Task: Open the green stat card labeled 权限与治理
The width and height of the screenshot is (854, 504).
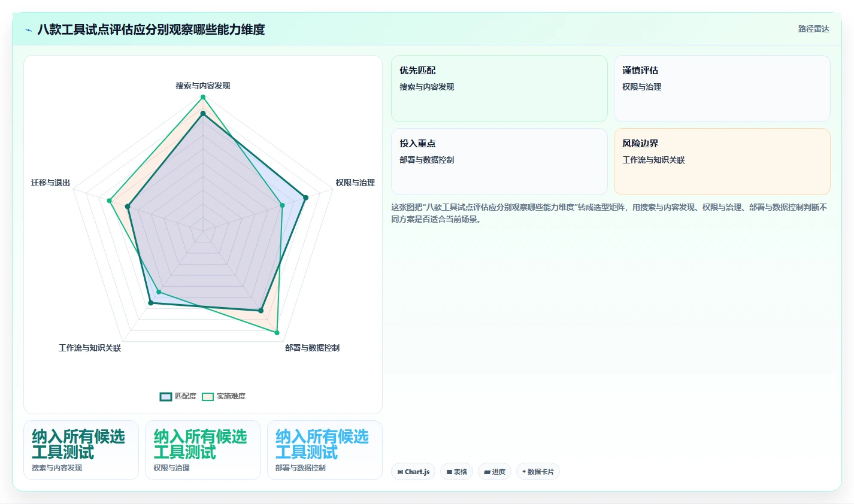Action: click(203, 450)
